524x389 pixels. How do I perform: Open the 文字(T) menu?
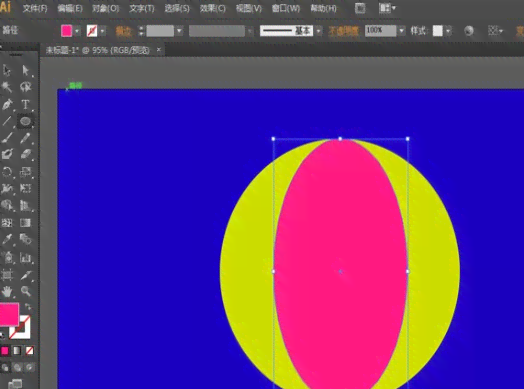(x=142, y=8)
